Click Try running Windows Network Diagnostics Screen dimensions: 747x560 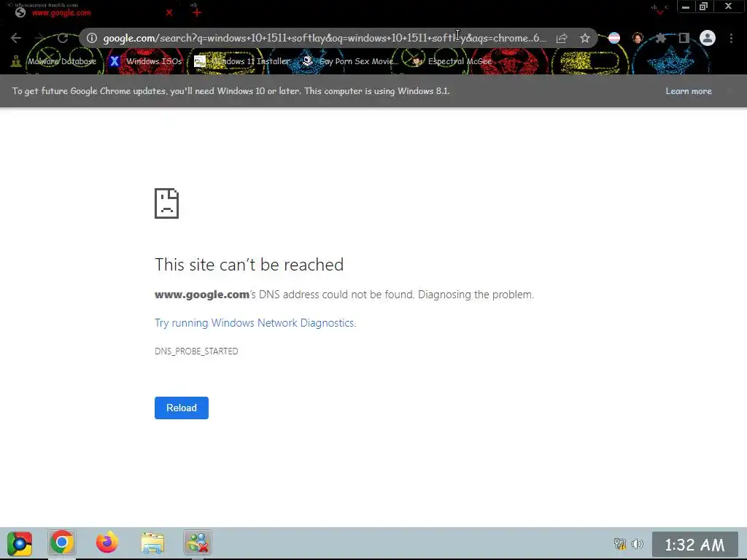(x=255, y=323)
